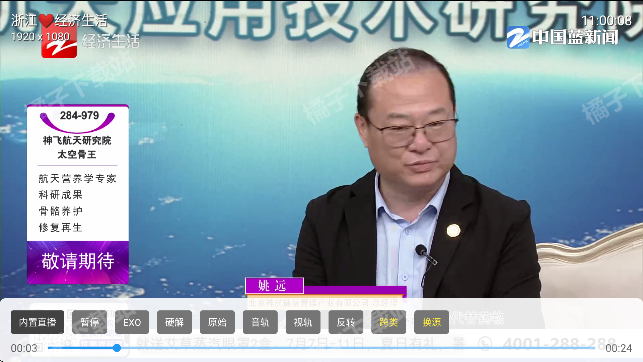Toggle the 硬解 hardware decoding option
This screenshot has width=643, height=362.
pos(175,322)
